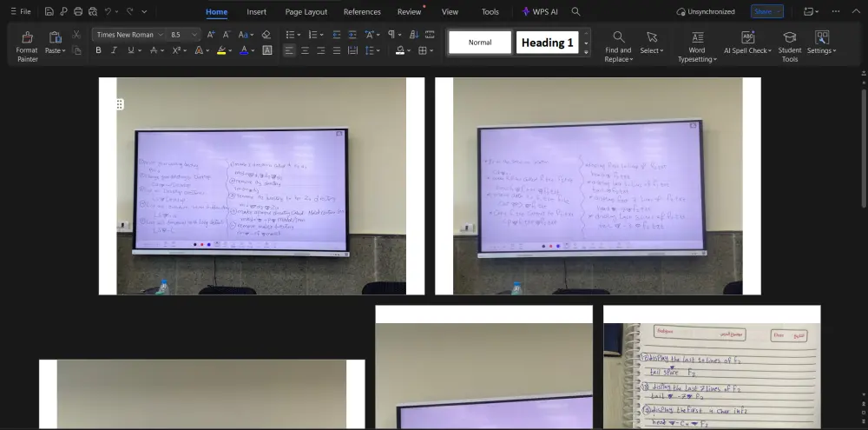Increase font size with A+ icon

click(211, 35)
